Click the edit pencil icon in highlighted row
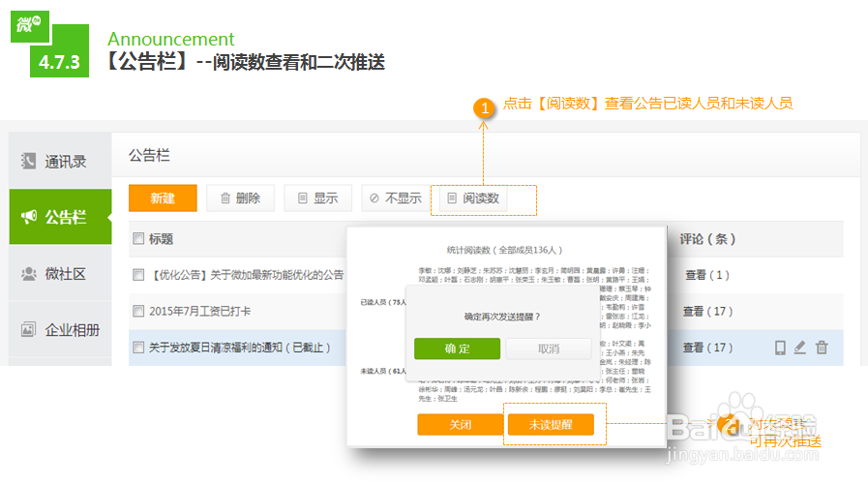Screen dimensions: 868x485 tap(800, 348)
